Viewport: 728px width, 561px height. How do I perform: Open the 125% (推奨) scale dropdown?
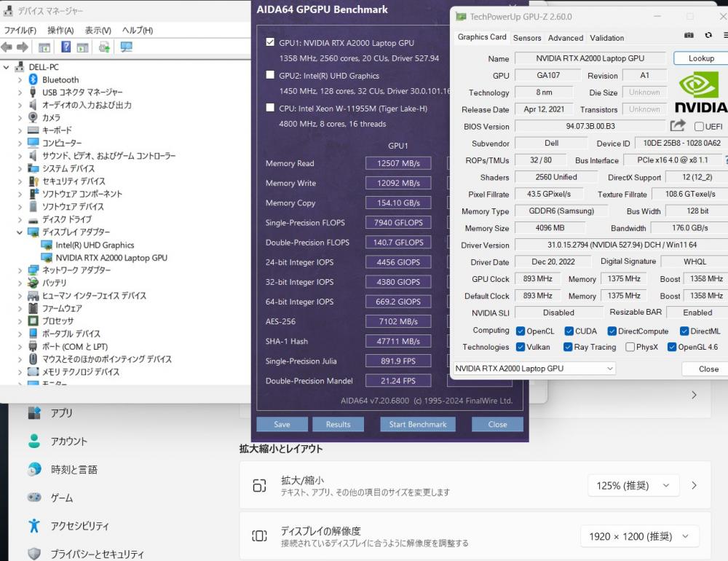pyautogui.click(x=633, y=486)
